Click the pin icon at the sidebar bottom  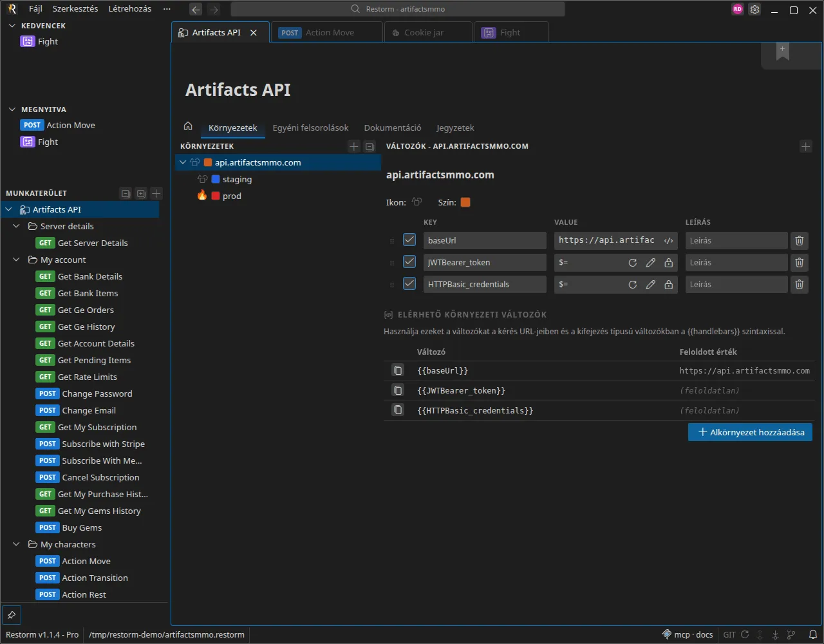pyautogui.click(x=12, y=615)
